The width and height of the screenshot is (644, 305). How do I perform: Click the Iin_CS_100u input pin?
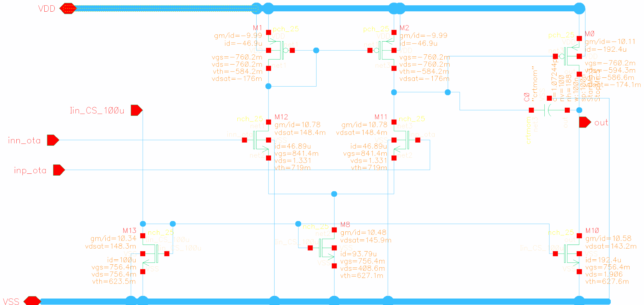pyautogui.click(x=136, y=110)
